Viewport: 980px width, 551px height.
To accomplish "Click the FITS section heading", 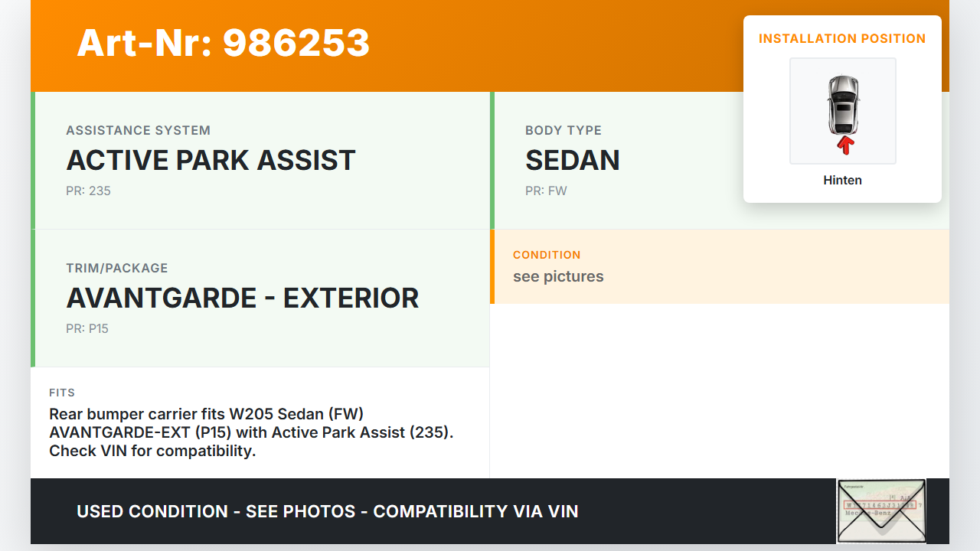I will 62,393.
